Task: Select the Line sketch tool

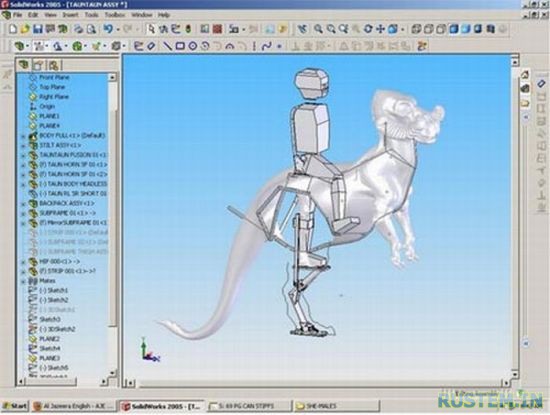Action: pos(168,46)
